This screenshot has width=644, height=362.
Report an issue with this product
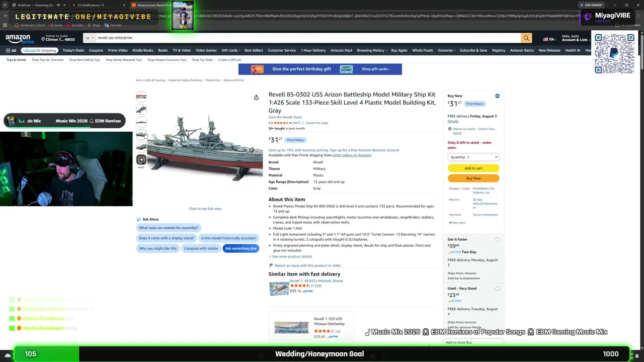pos(307,265)
